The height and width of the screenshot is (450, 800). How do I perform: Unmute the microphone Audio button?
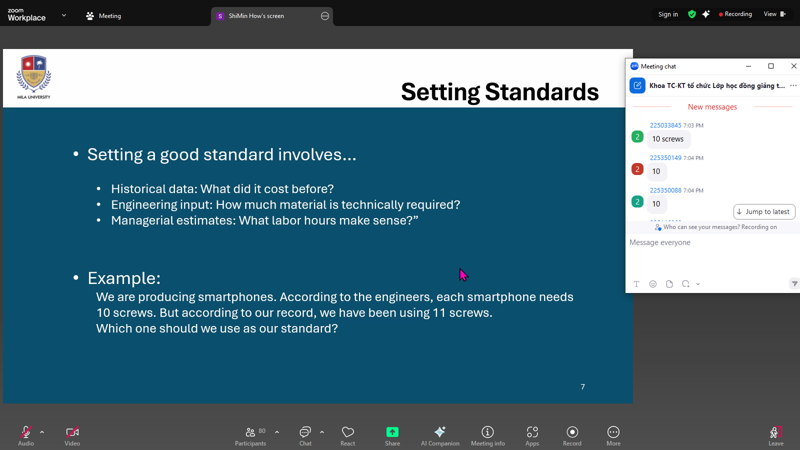coord(25,433)
